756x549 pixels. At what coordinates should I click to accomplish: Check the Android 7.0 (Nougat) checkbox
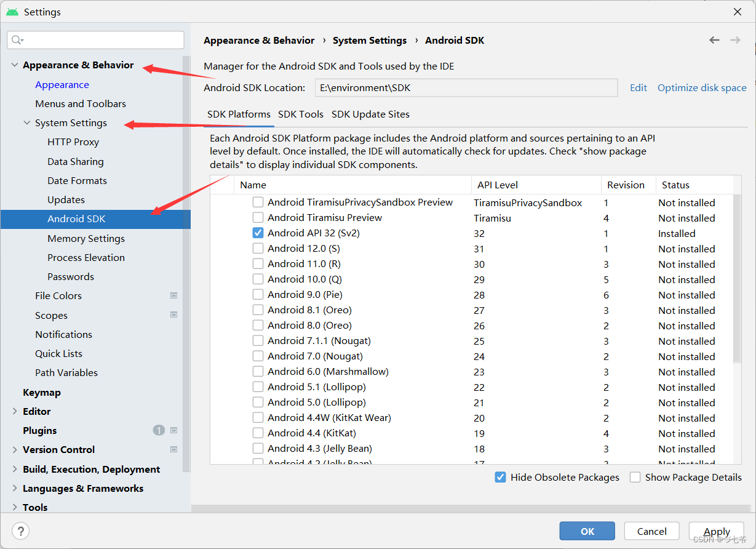258,356
